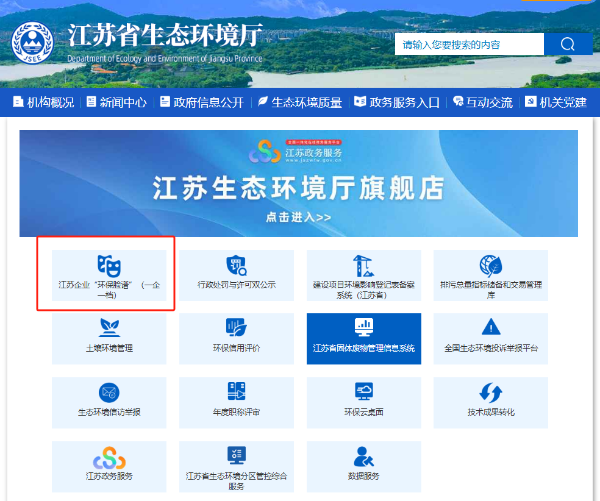The image size is (600, 501).
Task: Click the chart leaf icon for 环保信用评价
Action: pos(236,328)
